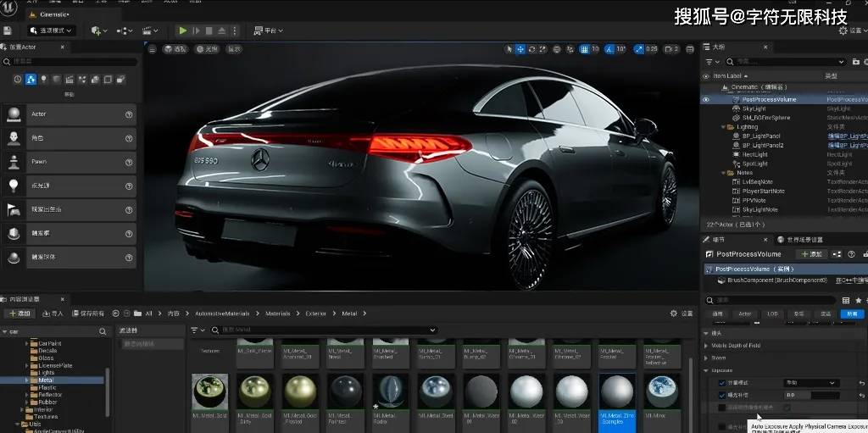Select the Shapes category icon
The width and height of the screenshot is (868, 433).
coord(57,80)
